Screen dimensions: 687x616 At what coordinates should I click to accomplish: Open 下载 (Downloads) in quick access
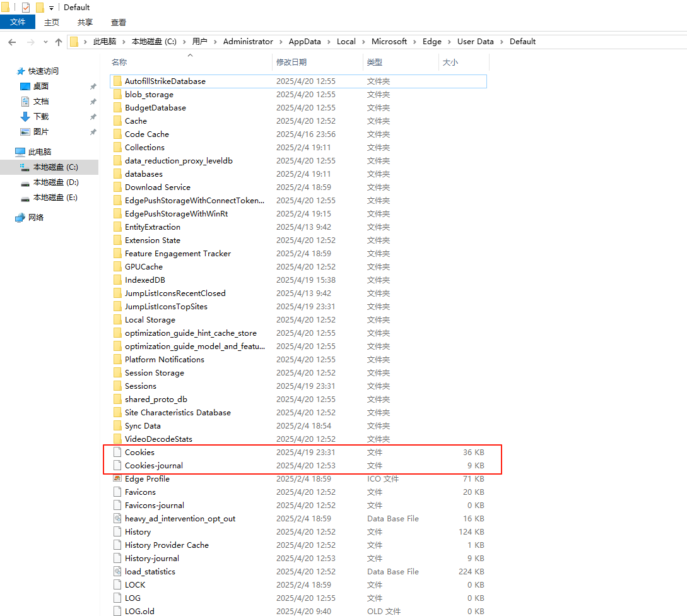pyautogui.click(x=40, y=117)
